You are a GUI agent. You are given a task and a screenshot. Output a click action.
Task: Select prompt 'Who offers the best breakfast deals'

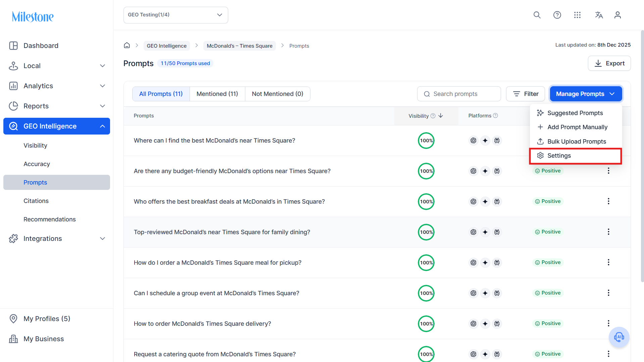[229, 202]
